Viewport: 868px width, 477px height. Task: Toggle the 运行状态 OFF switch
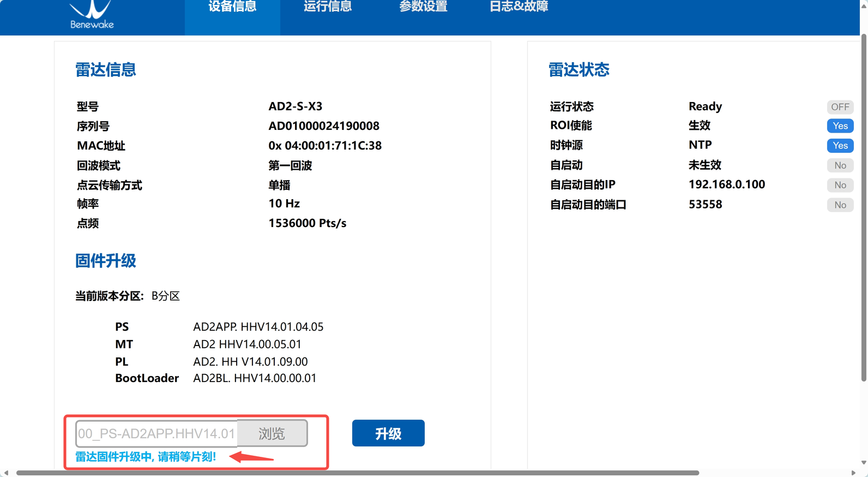point(840,107)
